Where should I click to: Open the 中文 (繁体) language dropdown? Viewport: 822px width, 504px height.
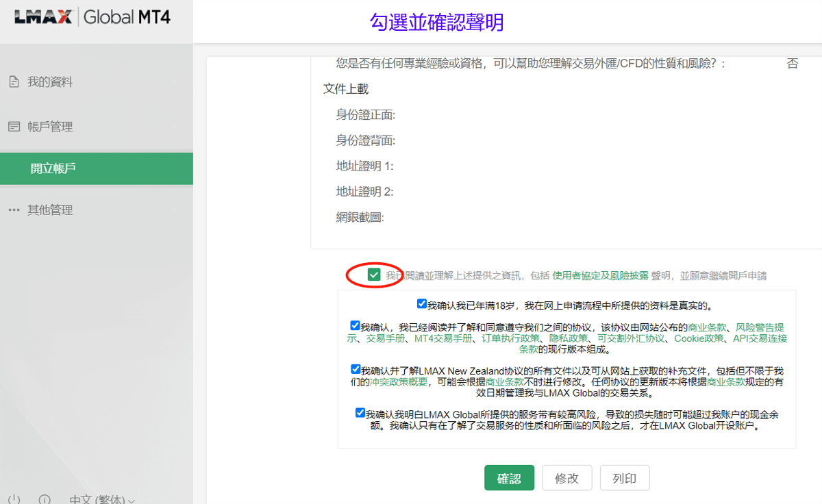[102, 499]
